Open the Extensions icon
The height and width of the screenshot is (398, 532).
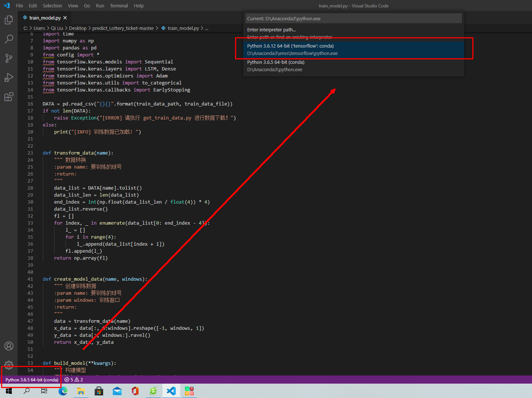click(8, 97)
